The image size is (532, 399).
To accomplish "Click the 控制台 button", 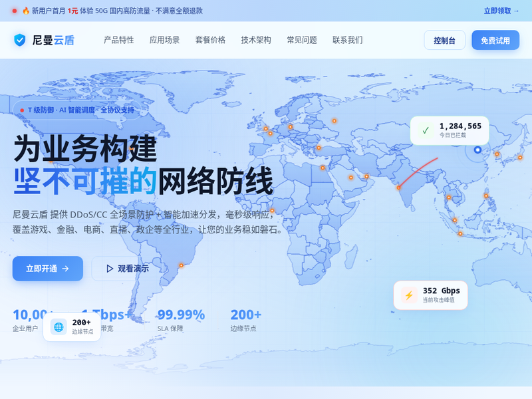I will (444, 41).
